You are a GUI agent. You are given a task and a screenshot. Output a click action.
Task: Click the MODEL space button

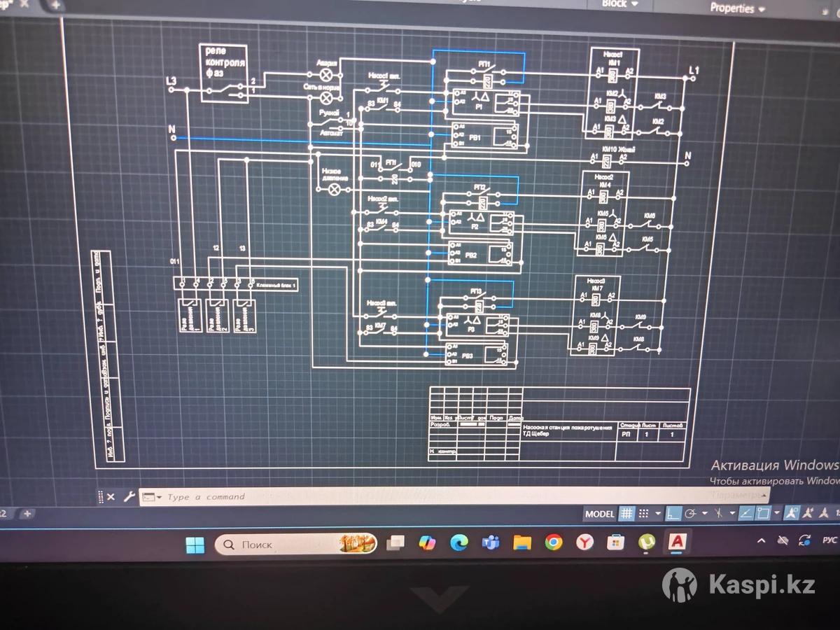tap(599, 514)
